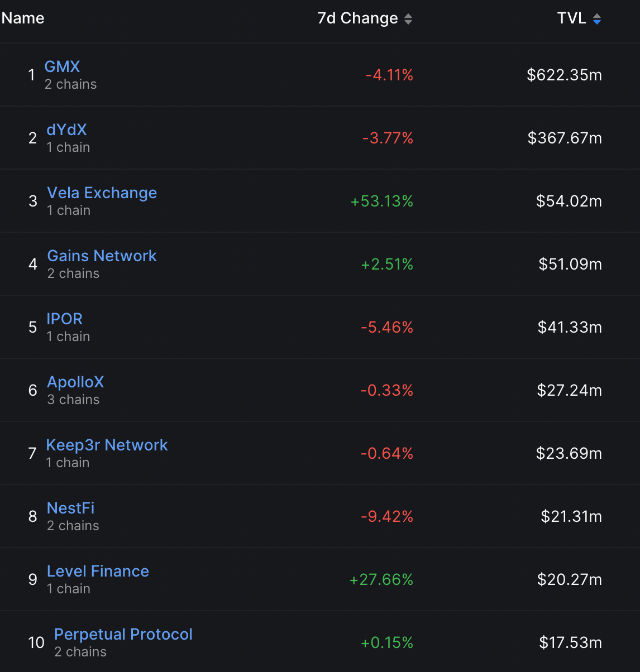Sort table by 7d Change column
Image resolution: width=640 pixels, height=672 pixels.
[408, 19]
